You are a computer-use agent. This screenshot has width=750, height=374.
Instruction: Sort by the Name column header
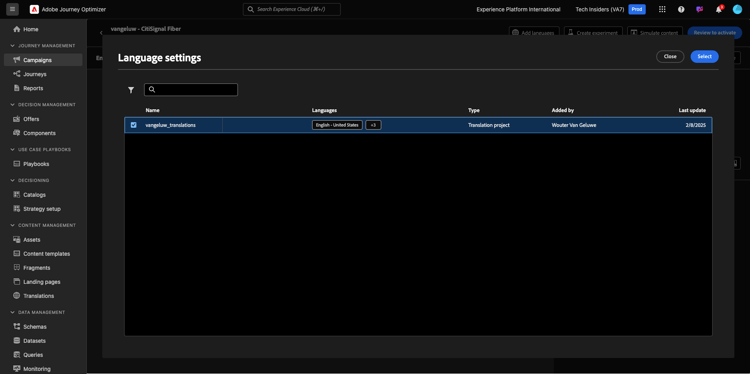(153, 110)
